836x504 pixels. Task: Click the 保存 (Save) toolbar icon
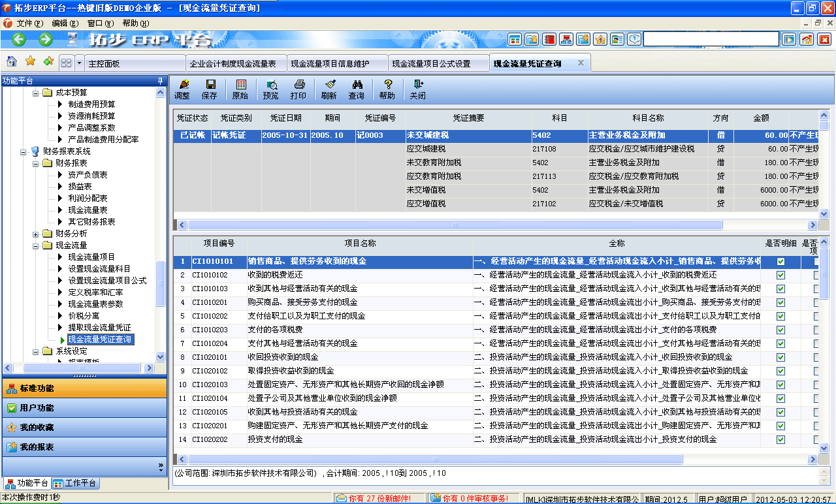pos(210,88)
